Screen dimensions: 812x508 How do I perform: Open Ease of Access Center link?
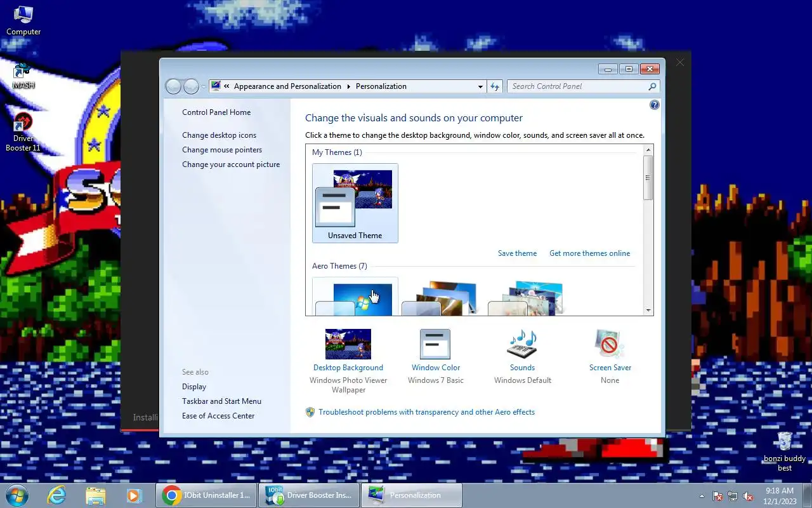click(x=218, y=416)
